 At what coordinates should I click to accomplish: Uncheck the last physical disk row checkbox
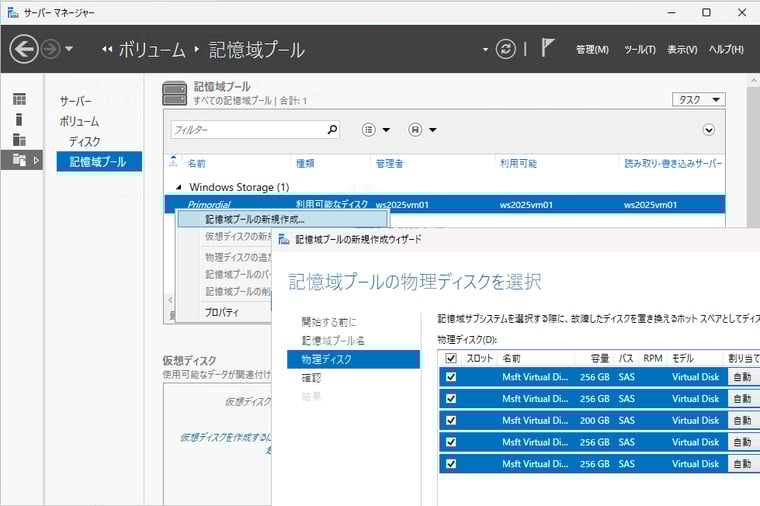451,464
